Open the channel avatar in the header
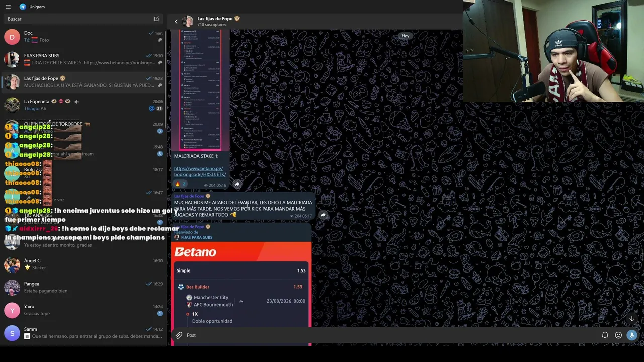This screenshot has width=644, height=362. [x=188, y=21]
